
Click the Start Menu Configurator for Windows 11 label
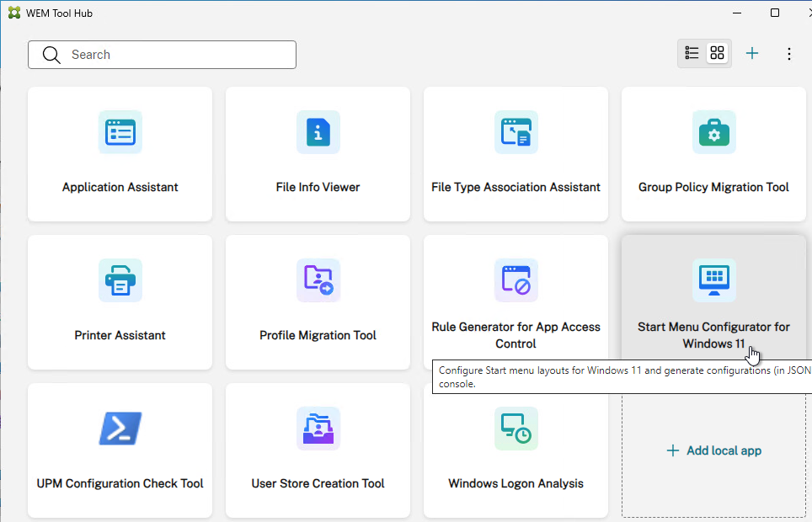coord(713,335)
